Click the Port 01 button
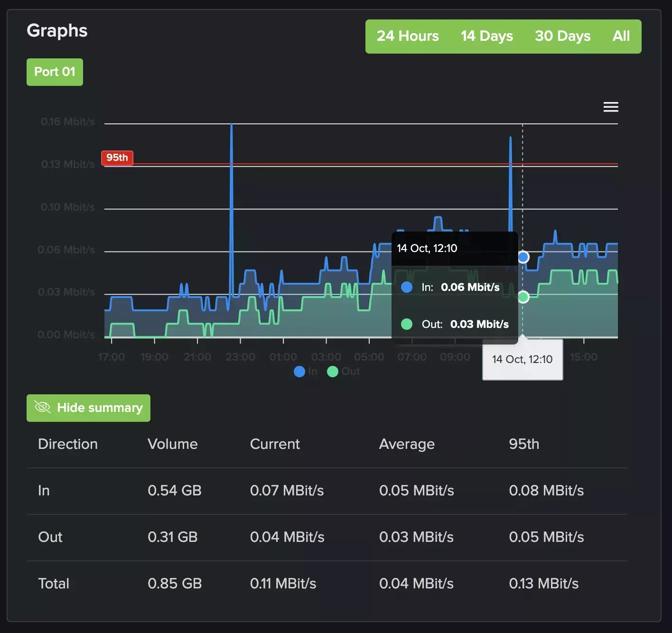The image size is (672, 633). 55,72
